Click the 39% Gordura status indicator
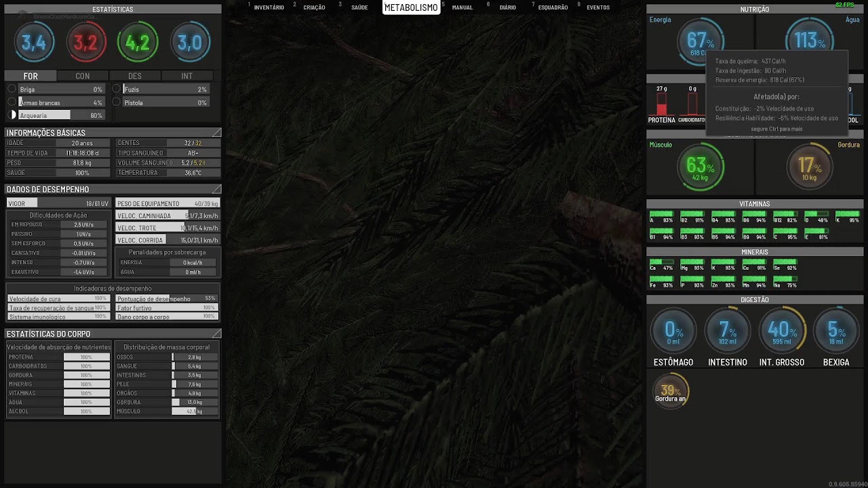The height and width of the screenshot is (488, 868). [671, 391]
